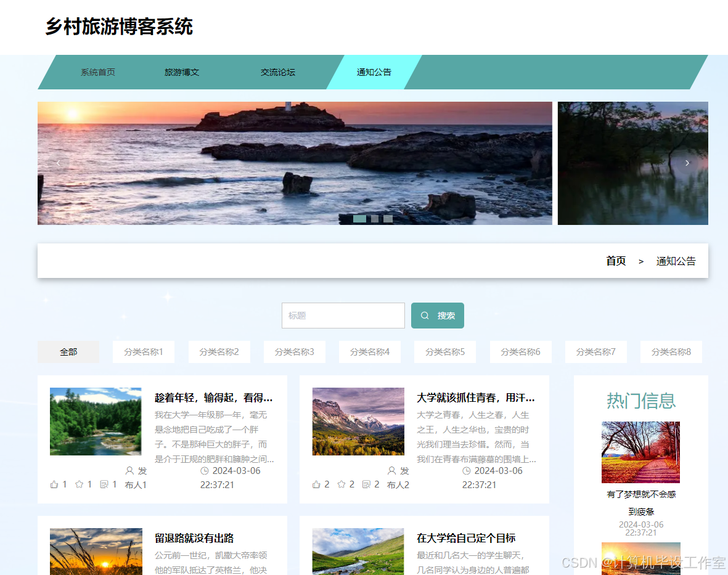This screenshot has height=575, width=728.
Task: Filter by 分类名称6
Action: (520, 352)
